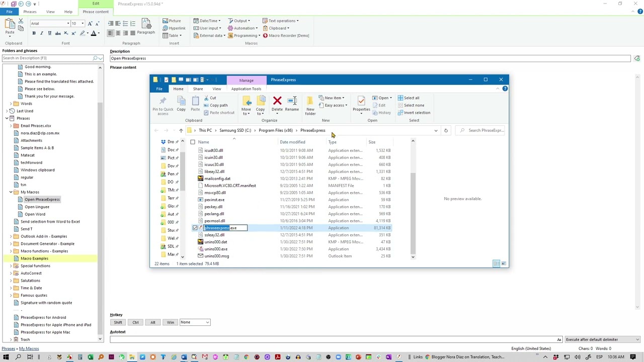
Task: Switch to PhraseExpress View tab
Action: (x=50, y=12)
